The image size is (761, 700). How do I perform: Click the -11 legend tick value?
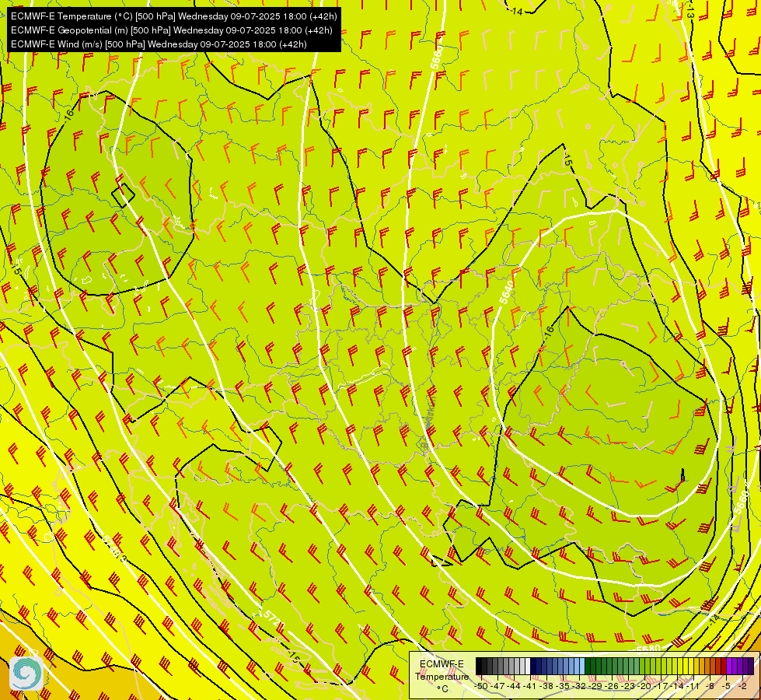click(x=694, y=686)
